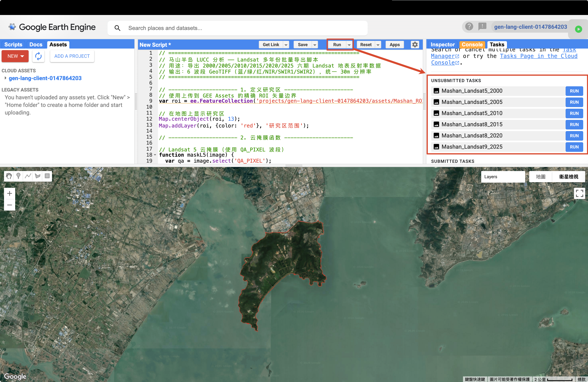Click the 圖片可能受著作權保護 copyright notice
The image size is (588, 382).
click(509, 379)
